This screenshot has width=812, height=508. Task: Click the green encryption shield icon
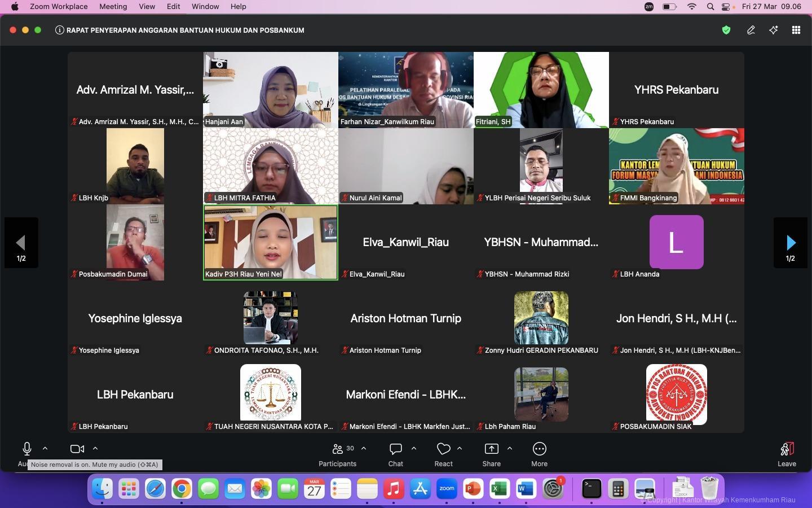726,30
